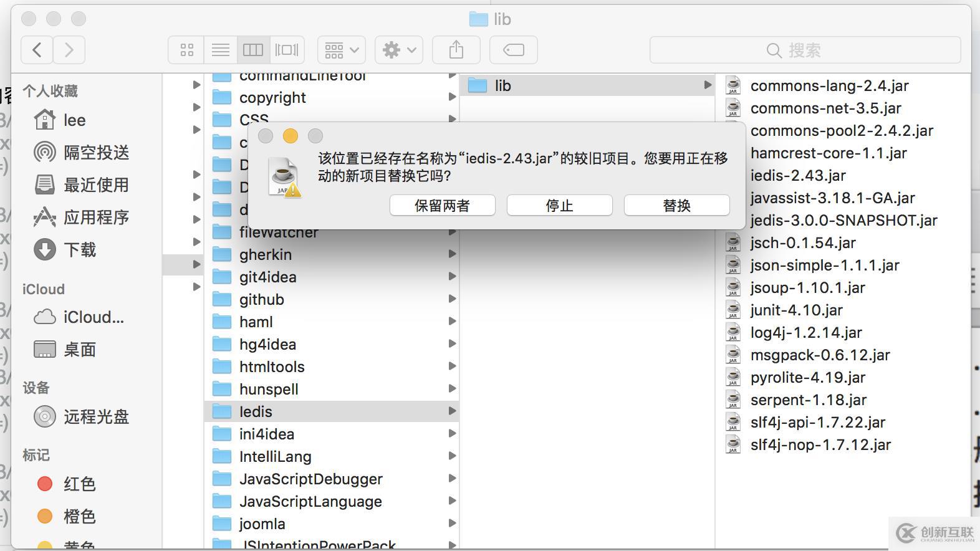Select json-simple-1.1.1.jar file

(825, 265)
